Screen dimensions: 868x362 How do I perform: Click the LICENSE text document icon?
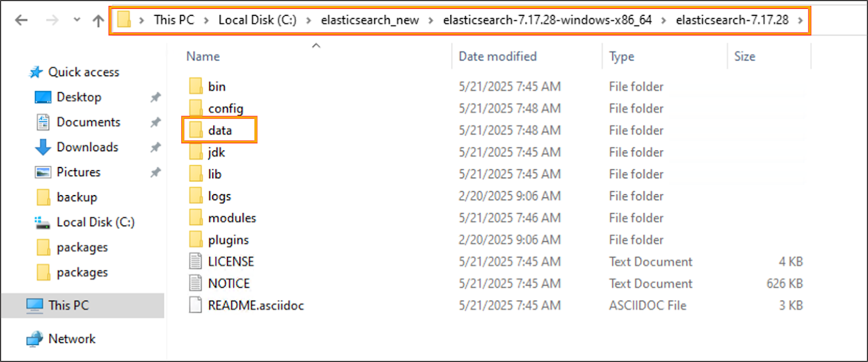coord(195,262)
